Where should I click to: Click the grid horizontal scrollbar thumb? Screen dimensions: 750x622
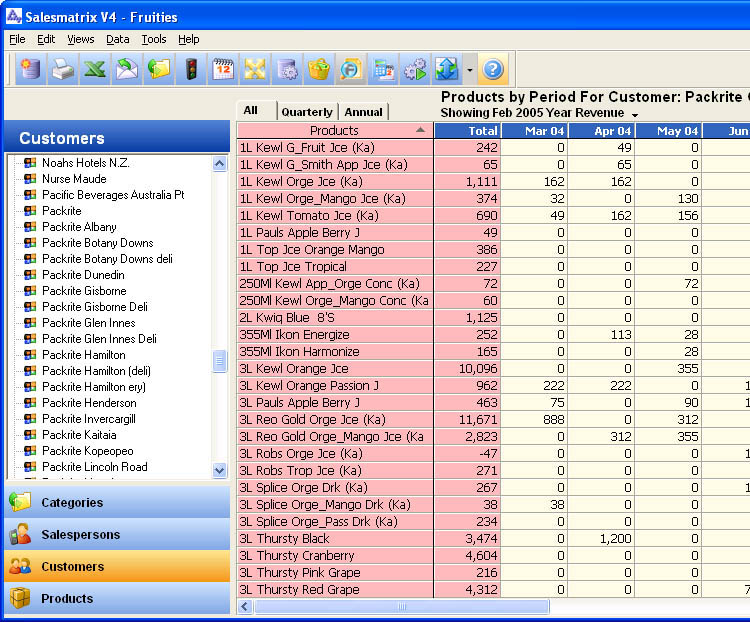pos(402,607)
